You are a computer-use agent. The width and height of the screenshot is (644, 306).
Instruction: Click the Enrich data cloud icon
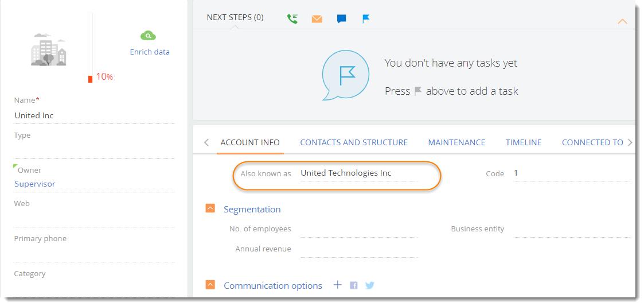[148, 36]
